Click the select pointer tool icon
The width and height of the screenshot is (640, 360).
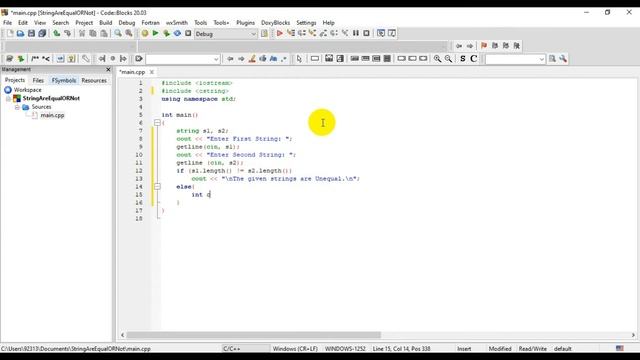coord(299,59)
